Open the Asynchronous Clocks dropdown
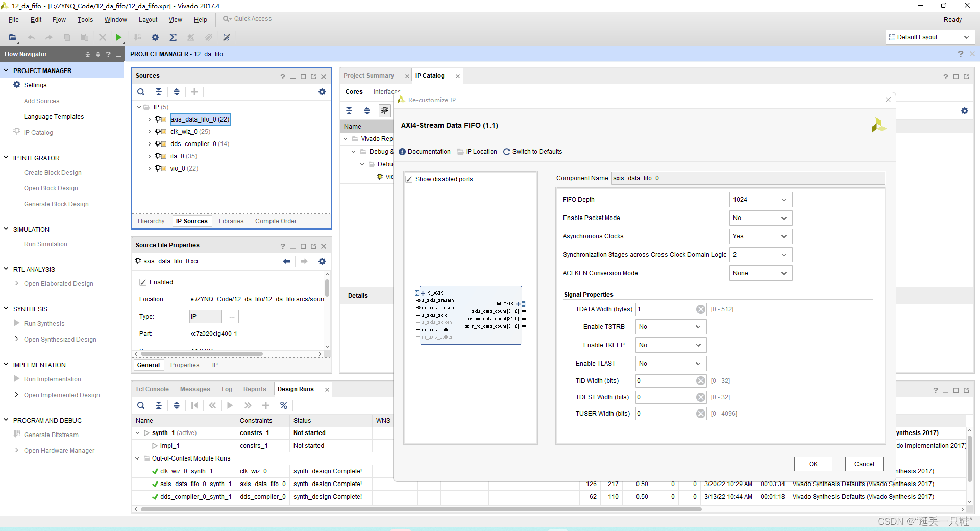Image resolution: width=980 pixels, height=531 pixels. point(761,236)
